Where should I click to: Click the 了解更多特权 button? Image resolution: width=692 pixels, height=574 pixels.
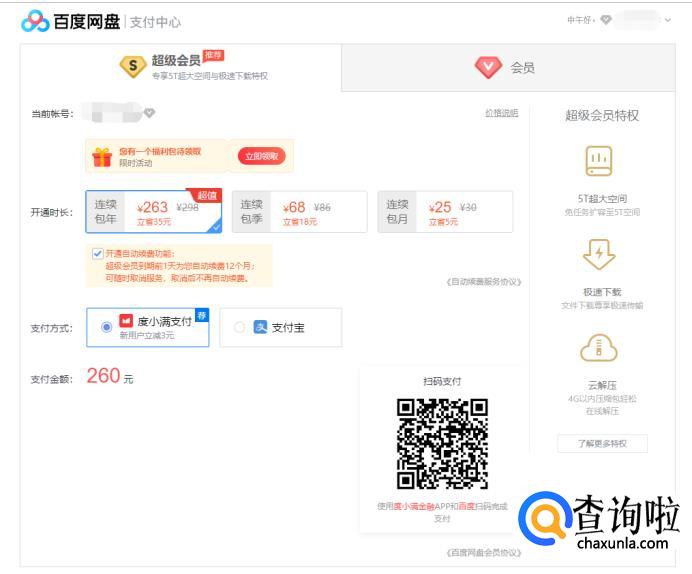click(x=602, y=443)
